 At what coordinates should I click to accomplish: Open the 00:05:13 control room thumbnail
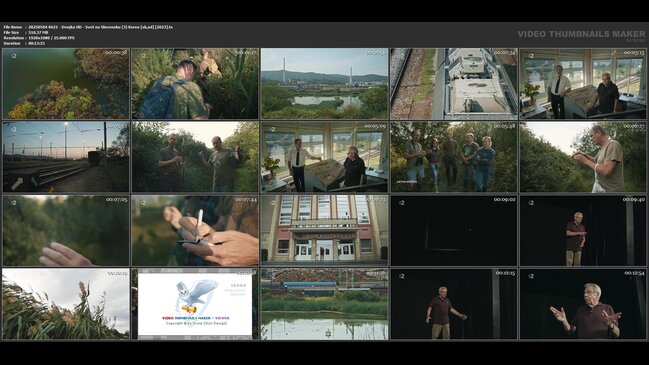[583, 84]
